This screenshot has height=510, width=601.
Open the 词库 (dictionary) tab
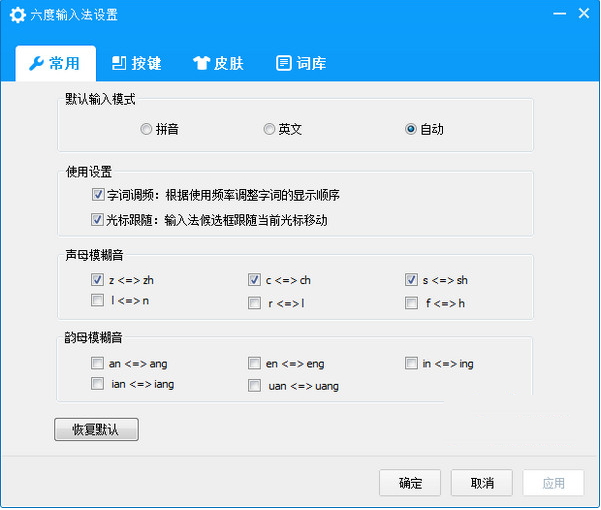(x=300, y=63)
